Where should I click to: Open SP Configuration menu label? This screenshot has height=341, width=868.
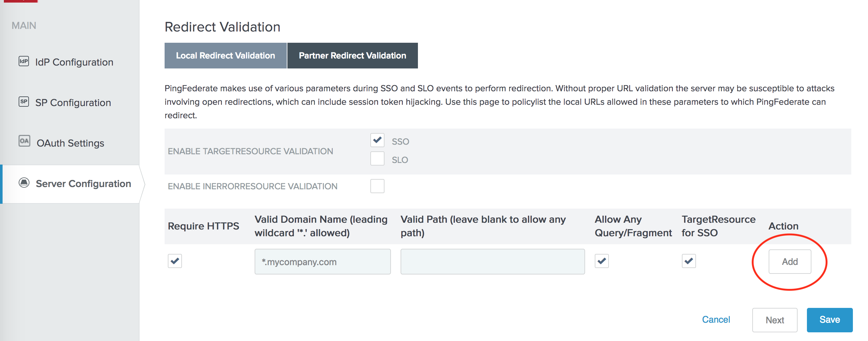tap(73, 103)
